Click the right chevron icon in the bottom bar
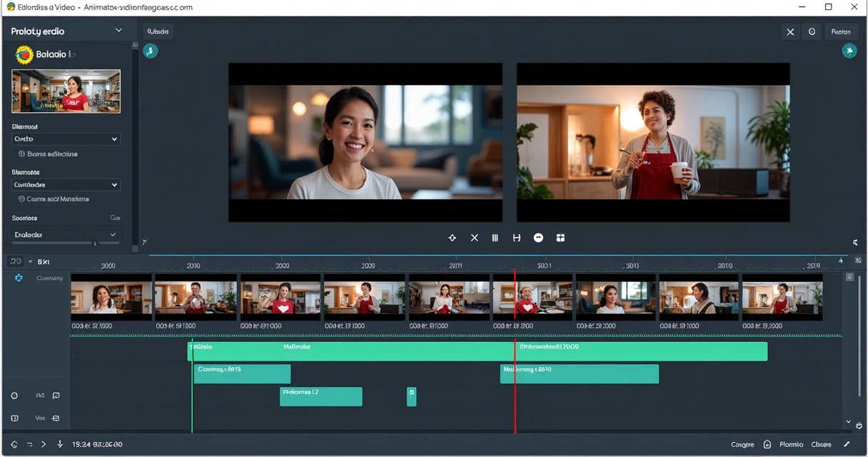Screen dimensions: 868x457 [x=44, y=444]
